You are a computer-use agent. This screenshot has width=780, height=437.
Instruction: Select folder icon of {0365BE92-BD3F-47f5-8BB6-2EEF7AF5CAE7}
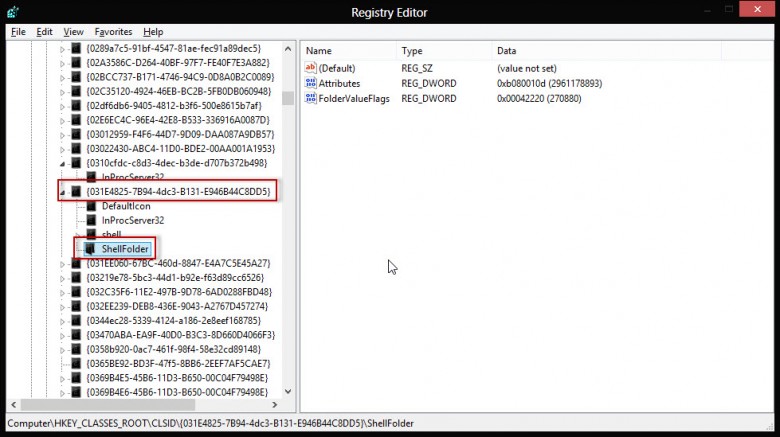point(76,364)
